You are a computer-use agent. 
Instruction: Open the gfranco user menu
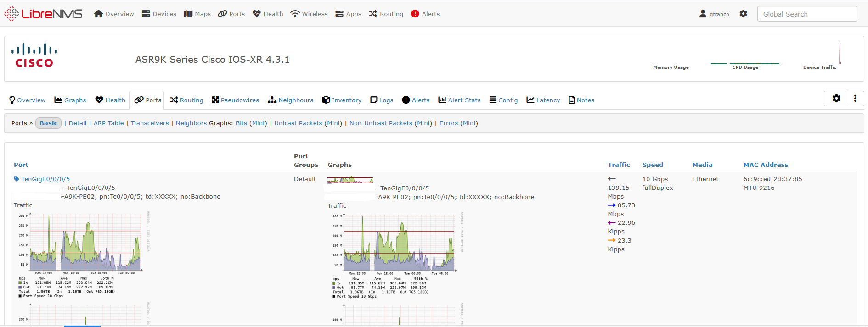click(714, 14)
